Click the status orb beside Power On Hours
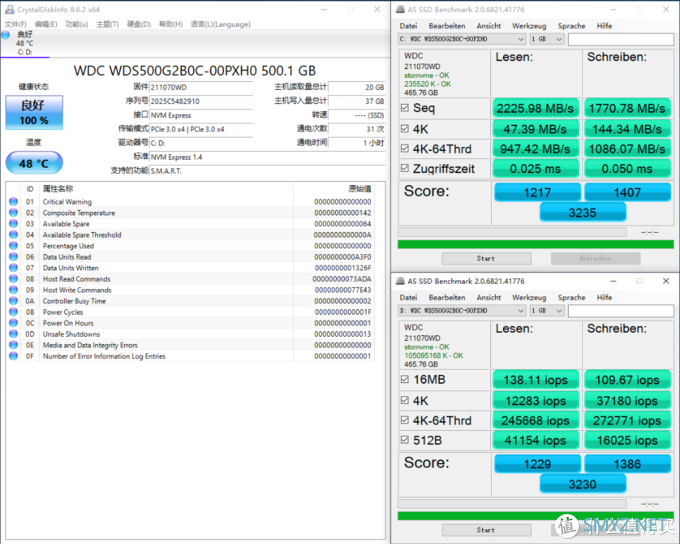 pos(13,323)
